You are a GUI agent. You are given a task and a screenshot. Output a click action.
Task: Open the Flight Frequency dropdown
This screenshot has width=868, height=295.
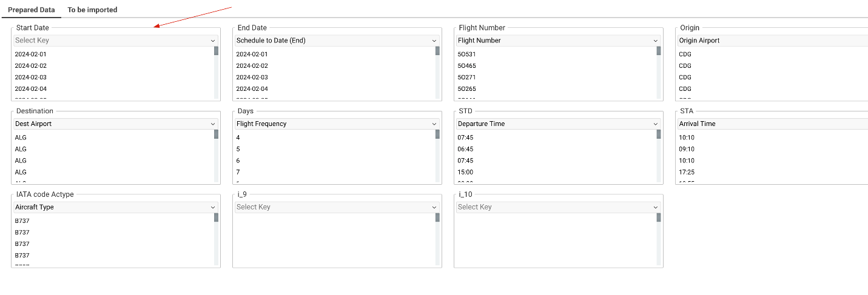(x=337, y=124)
